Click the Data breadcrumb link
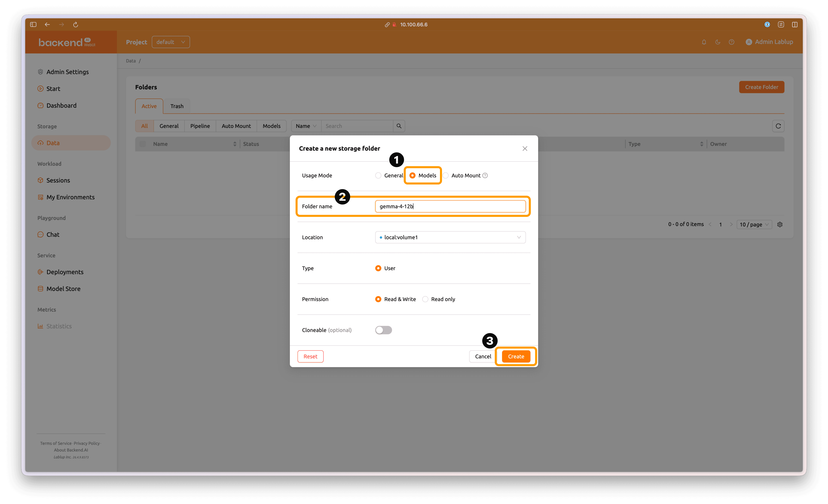The height and width of the screenshot is (504, 828). click(131, 61)
